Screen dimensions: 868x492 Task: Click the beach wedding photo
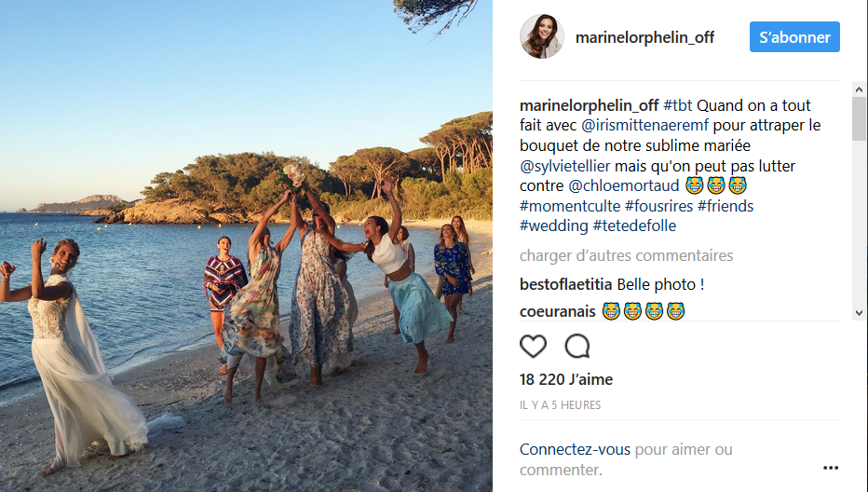tap(246, 246)
